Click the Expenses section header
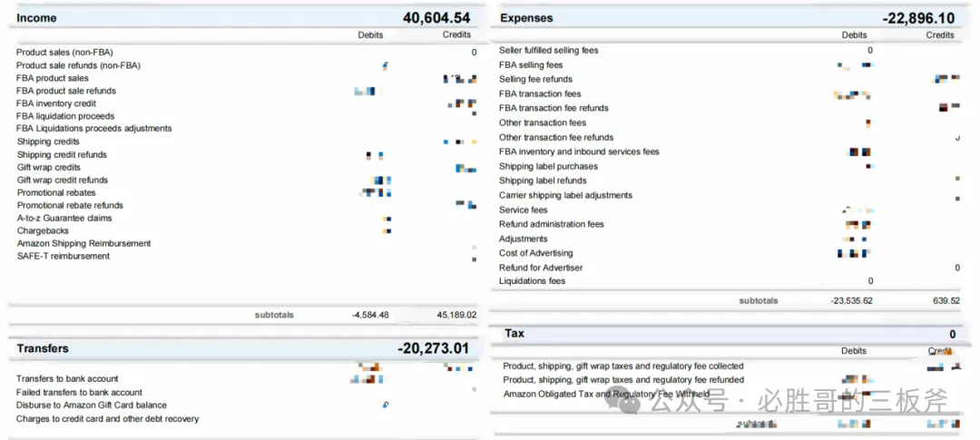The height and width of the screenshot is (440, 980). pos(526,18)
